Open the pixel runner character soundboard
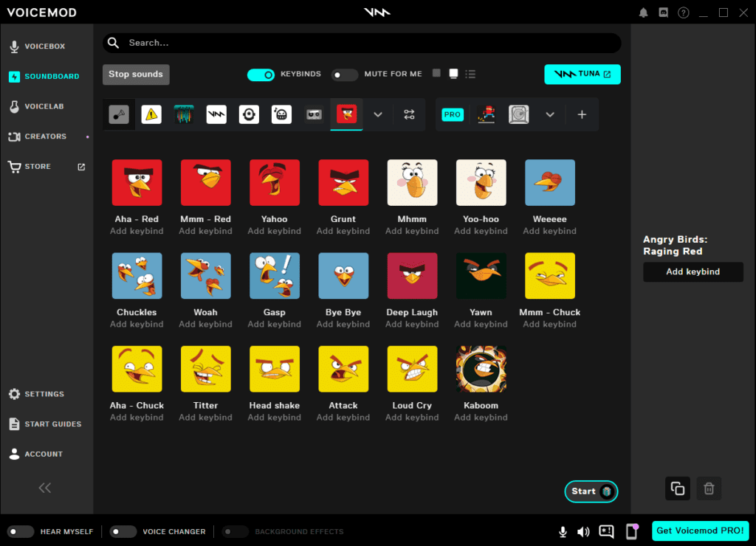This screenshot has height=546, width=756. (487, 114)
